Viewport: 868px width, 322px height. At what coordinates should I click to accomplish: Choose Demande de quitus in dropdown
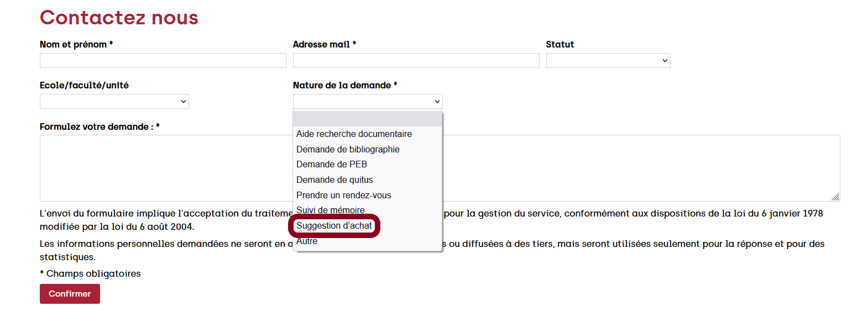pyautogui.click(x=334, y=180)
